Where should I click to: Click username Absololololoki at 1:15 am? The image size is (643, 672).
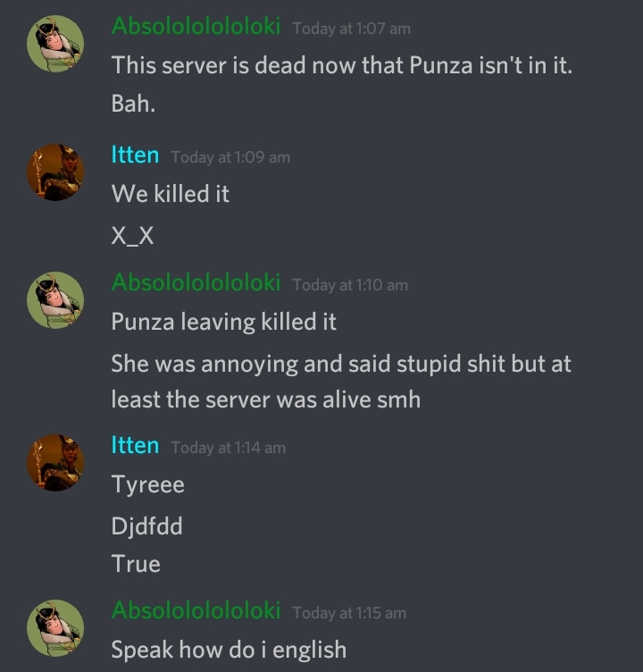coord(196,610)
